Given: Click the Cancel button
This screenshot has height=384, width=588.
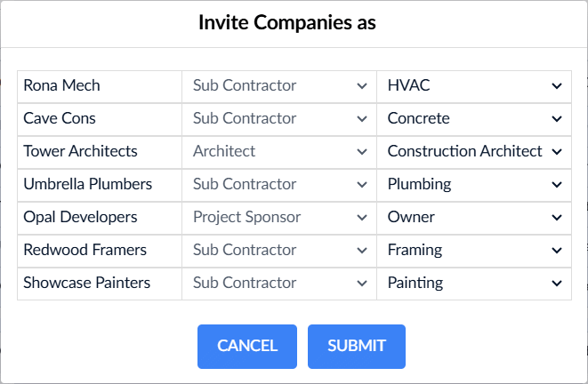Looking at the screenshot, I should (x=247, y=347).
